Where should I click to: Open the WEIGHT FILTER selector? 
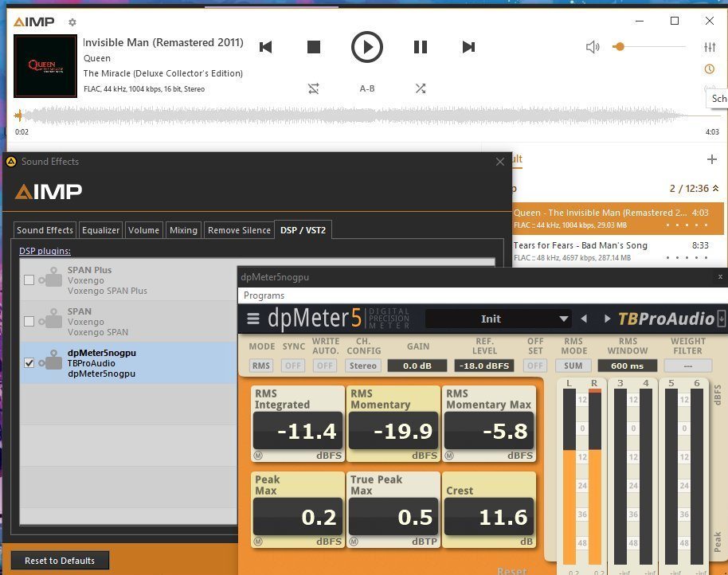687,366
